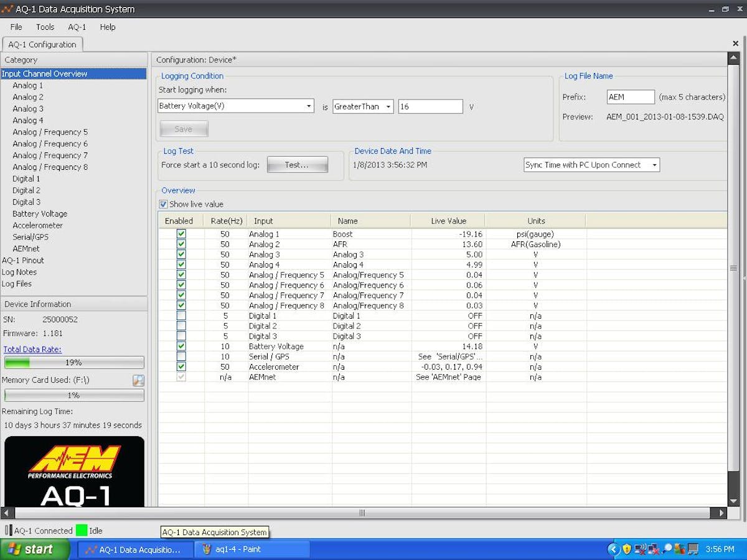Image resolution: width=747 pixels, height=560 pixels.
Task: Click the security shield tray icon
Action: 627,549
